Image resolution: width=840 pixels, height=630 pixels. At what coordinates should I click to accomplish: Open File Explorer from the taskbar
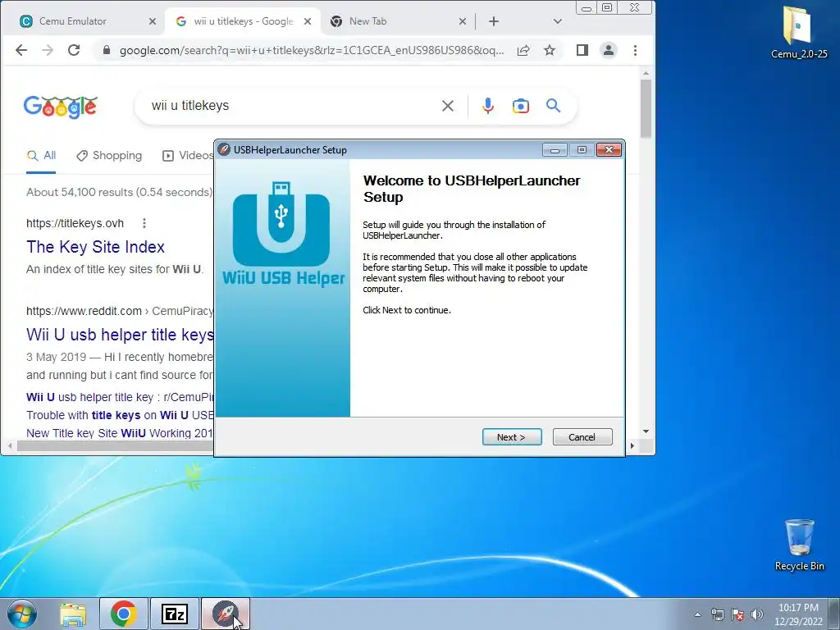73,614
